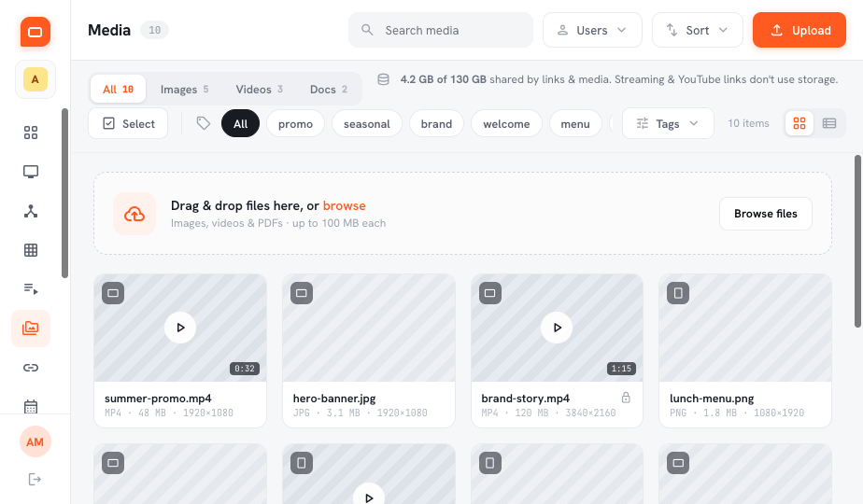This screenshot has width=863, height=504.
Task: Click the lock icon on brand-story.mp4
Action: [x=626, y=398]
